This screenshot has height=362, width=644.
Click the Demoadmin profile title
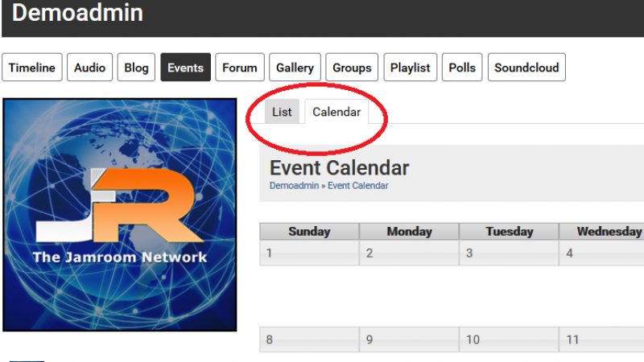point(77,12)
